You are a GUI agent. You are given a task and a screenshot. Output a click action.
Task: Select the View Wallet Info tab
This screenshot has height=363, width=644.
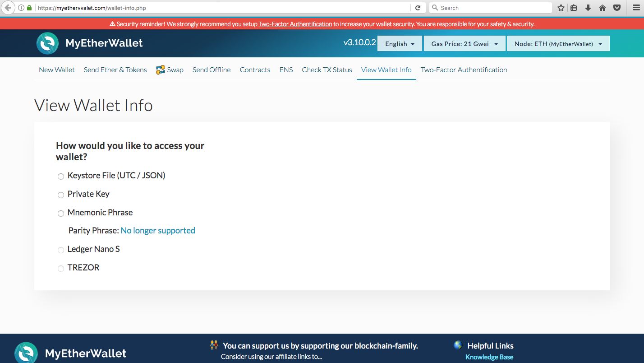coord(386,70)
